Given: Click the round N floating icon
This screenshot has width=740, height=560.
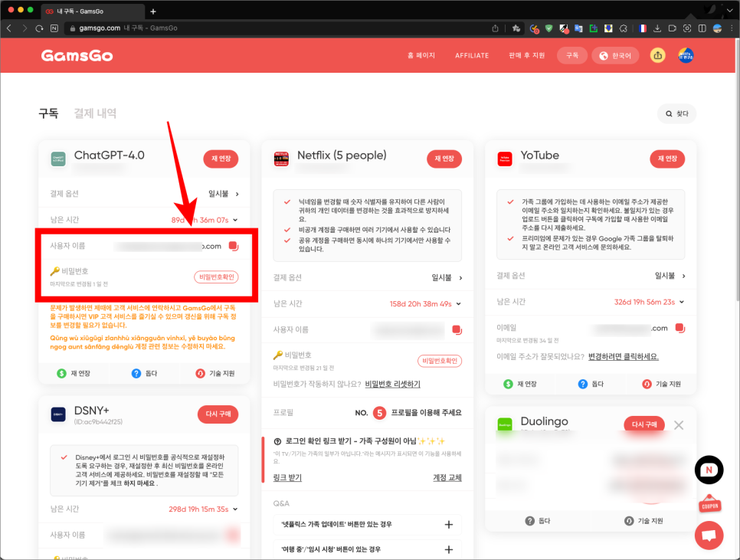Looking at the screenshot, I should 709,470.
